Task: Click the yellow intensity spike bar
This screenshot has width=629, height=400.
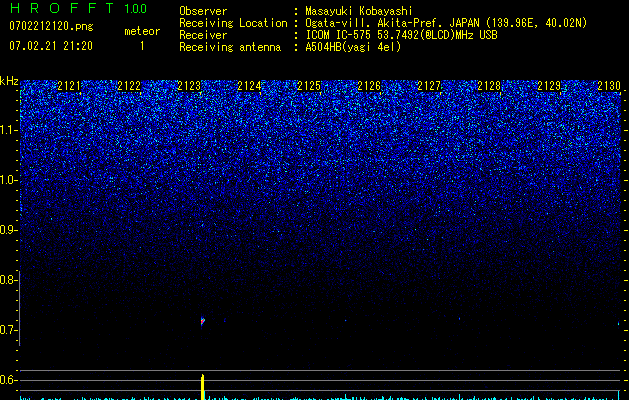Action: (203, 387)
